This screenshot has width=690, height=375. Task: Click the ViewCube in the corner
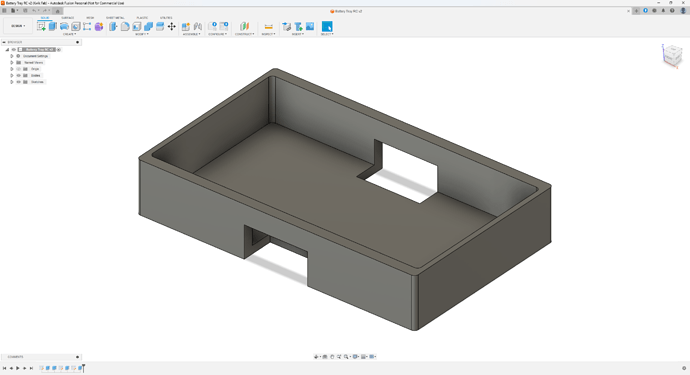(x=672, y=55)
